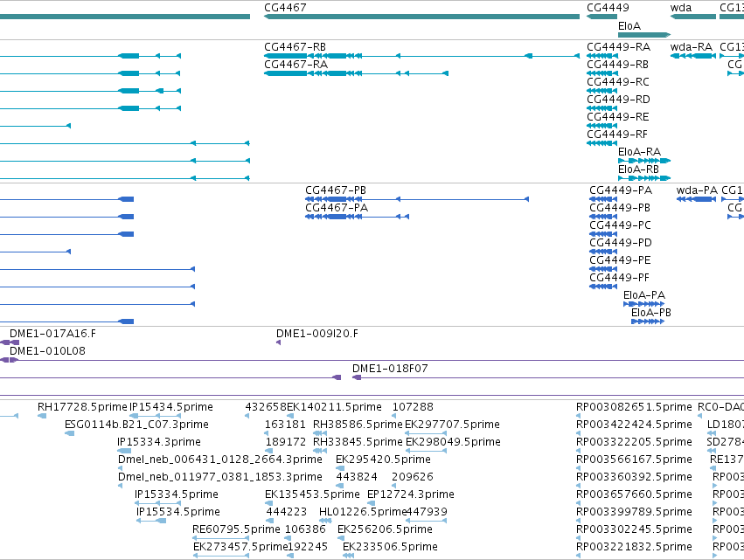The height and width of the screenshot is (560, 744).
Task: Click transcript CG4449-RE
Action: (602, 126)
